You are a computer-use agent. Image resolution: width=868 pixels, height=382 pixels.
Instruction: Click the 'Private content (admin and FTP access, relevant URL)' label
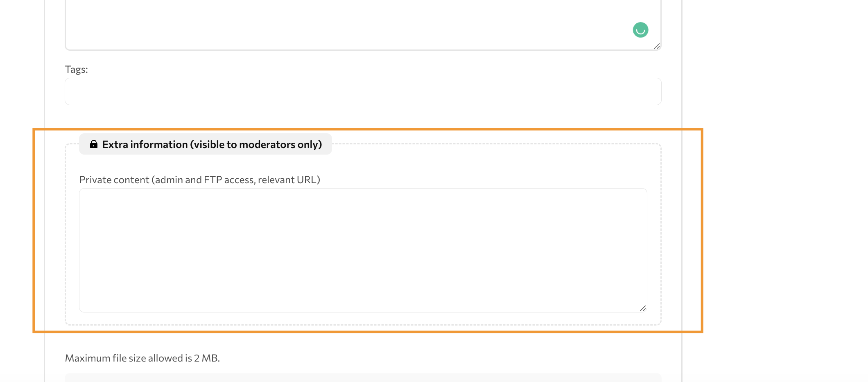click(200, 180)
